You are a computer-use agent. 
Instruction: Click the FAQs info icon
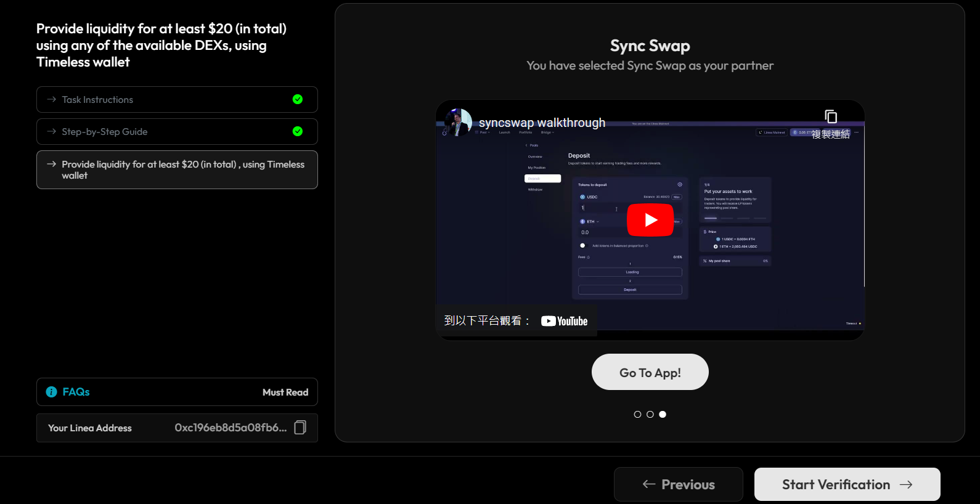click(52, 392)
